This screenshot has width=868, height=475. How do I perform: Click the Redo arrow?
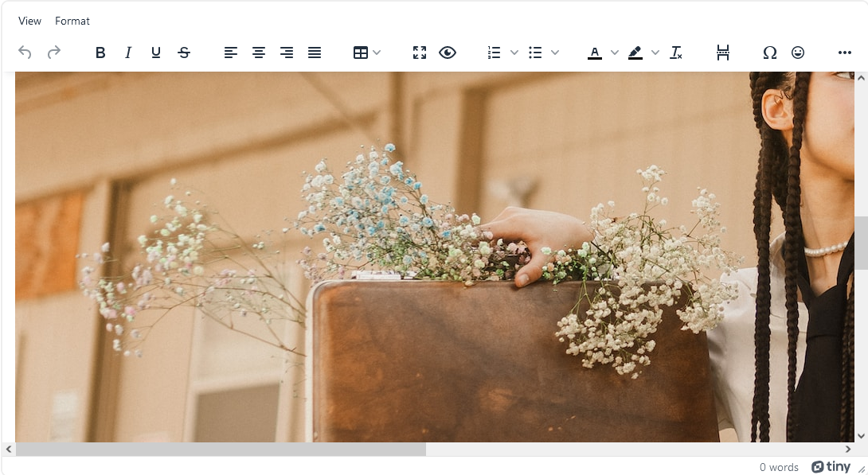point(53,53)
